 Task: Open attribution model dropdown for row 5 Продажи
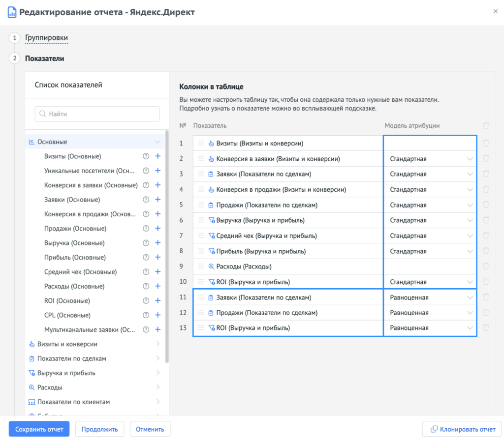click(x=430, y=205)
